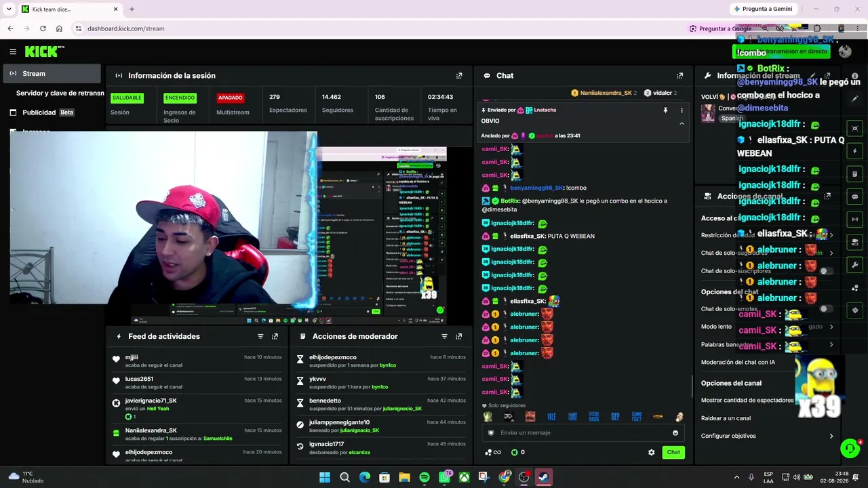This screenshot has width=868, height=488.
Task: Open the taskbar volume control
Action: point(797,477)
